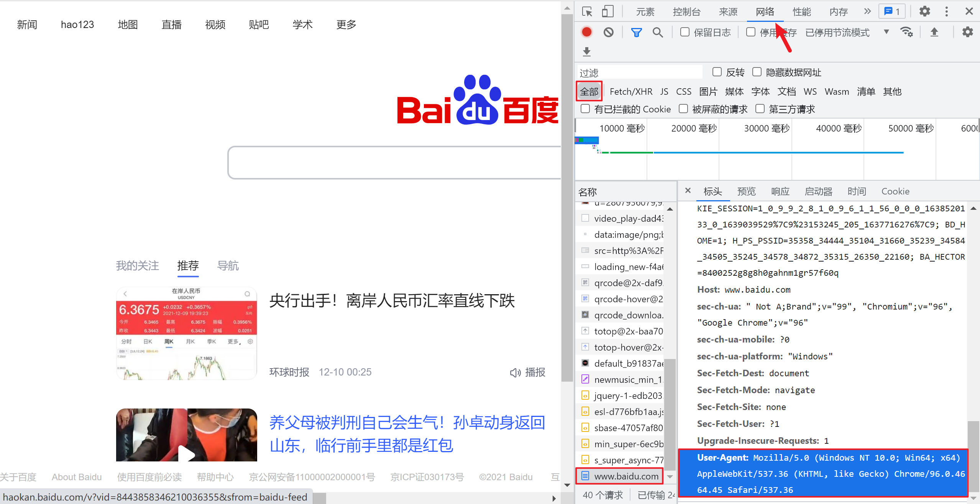Click the clear network log icon
The width and height of the screenshot is (980, 504).
608,32
